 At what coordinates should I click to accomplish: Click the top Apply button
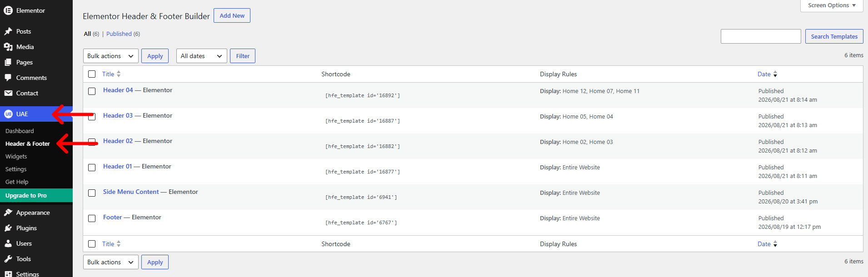coord(155,56)
